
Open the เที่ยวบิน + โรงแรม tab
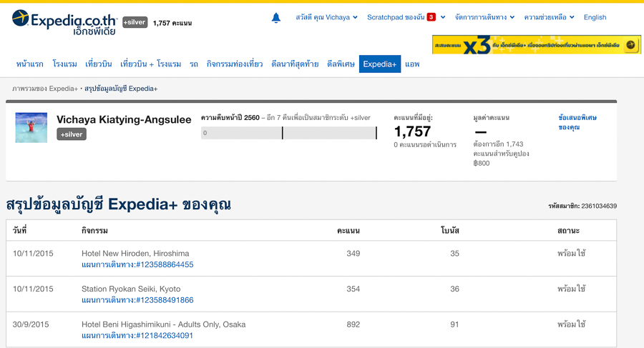[151, 64]
